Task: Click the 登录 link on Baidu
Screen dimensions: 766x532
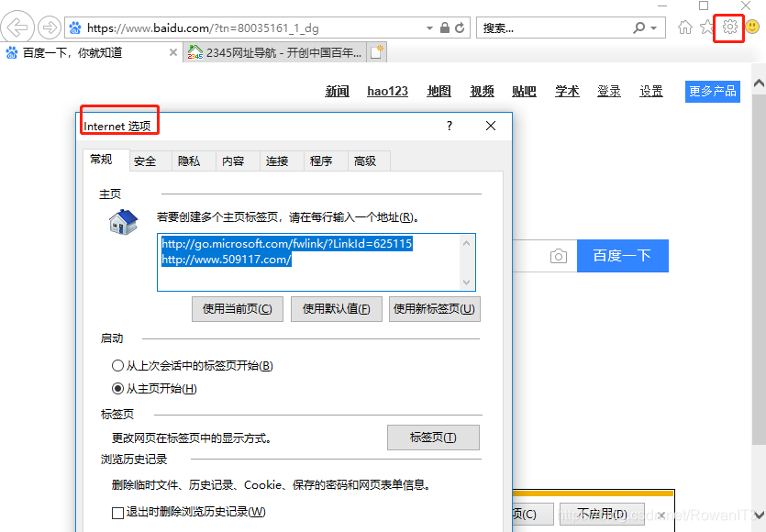Action: pos(609,91)
